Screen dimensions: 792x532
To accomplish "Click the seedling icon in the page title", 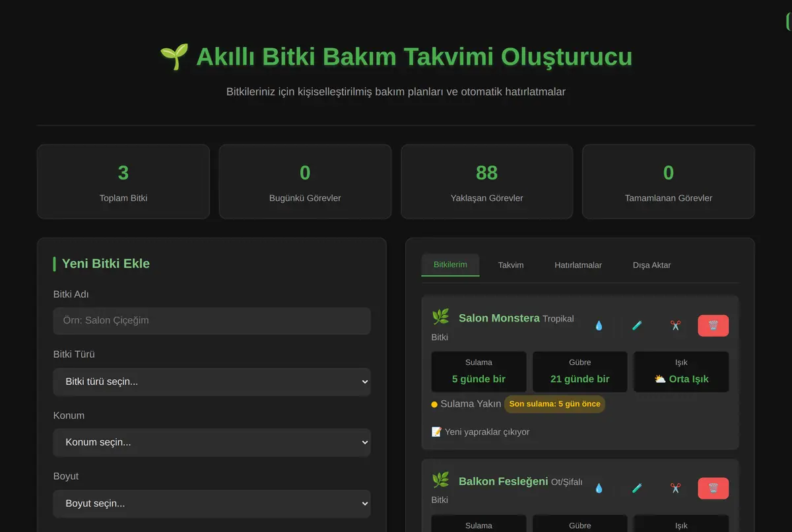I will coord(174,57).
